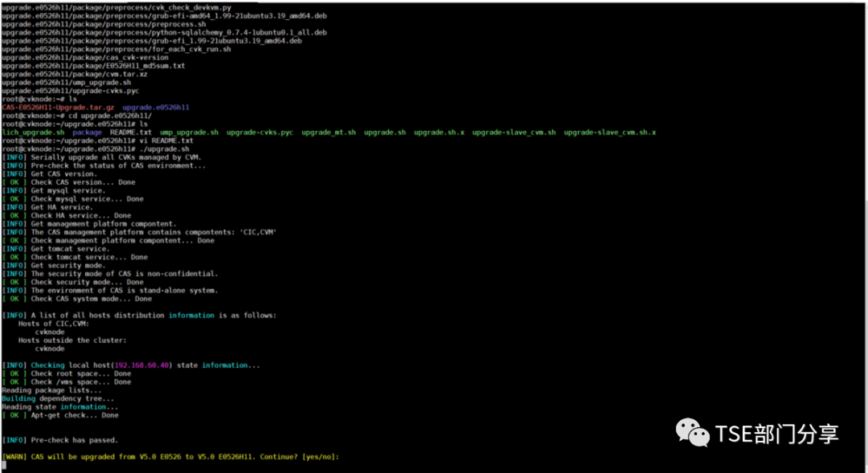
Task: Click 'Hosts of CIC,CVM:' line
Action: point(54,324)
